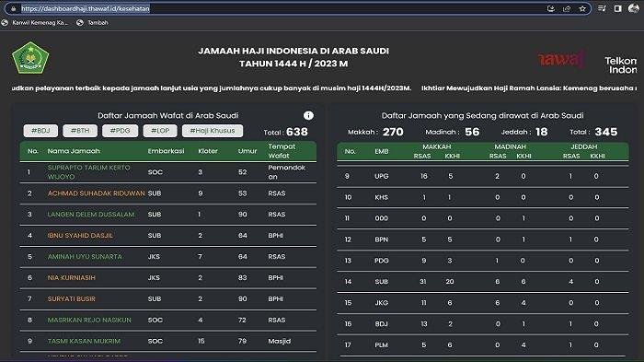Click PDG embarkation row label in treated table
Image resolution: width=644 pixels, height=362 pixels.
(382, 261)
